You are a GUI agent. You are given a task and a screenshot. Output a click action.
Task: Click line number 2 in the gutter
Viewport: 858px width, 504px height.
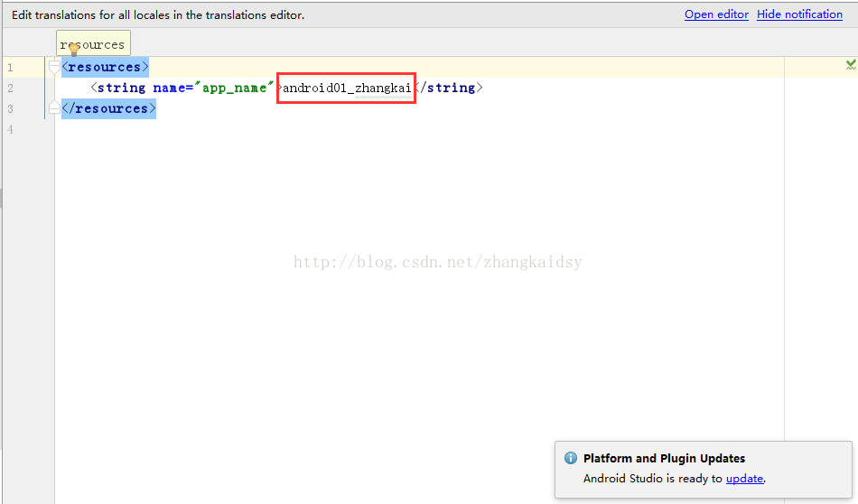[11, 89]
